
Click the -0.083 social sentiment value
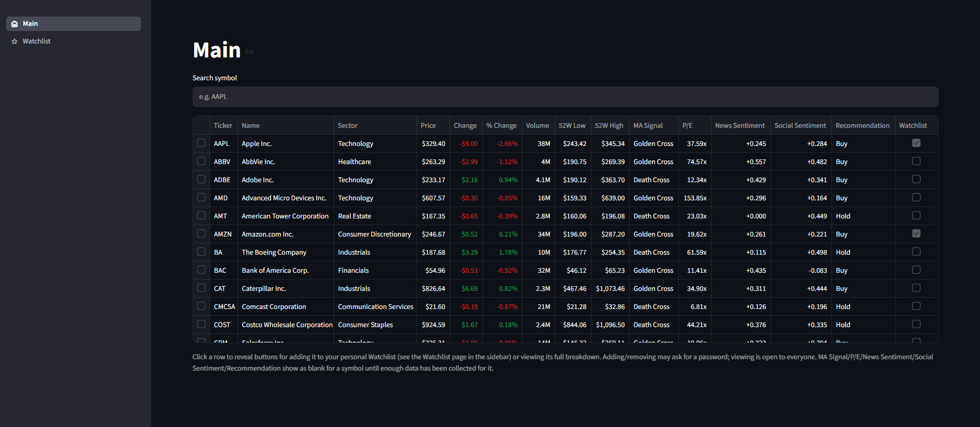pos(801,270)
